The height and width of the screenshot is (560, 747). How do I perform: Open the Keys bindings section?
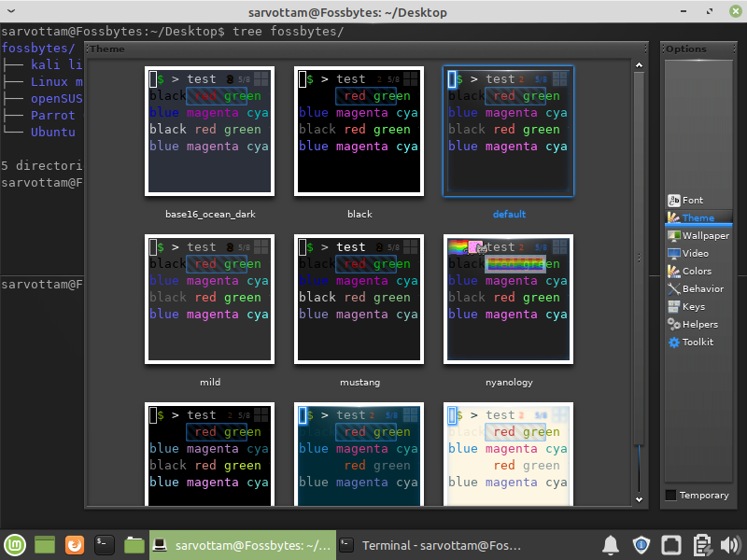693,306
